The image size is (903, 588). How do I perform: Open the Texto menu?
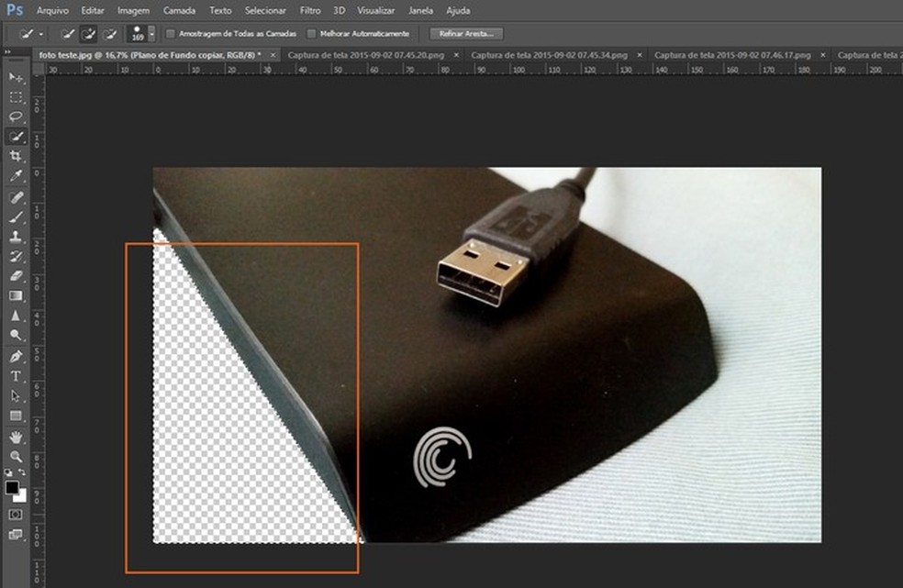(x=220, y=10)
